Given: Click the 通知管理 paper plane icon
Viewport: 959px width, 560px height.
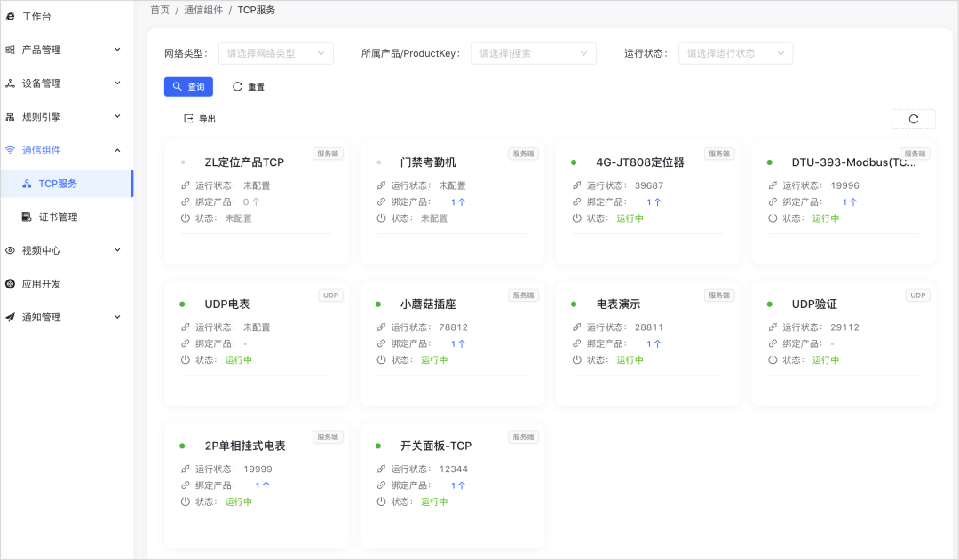Looking at the screenshot, I should click(11, 318).
